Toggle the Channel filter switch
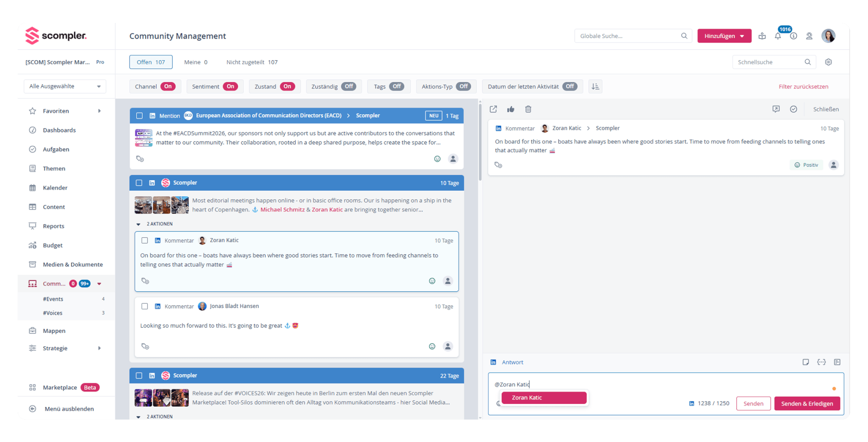Screen dimensions: 868x442 coord(168,86)
